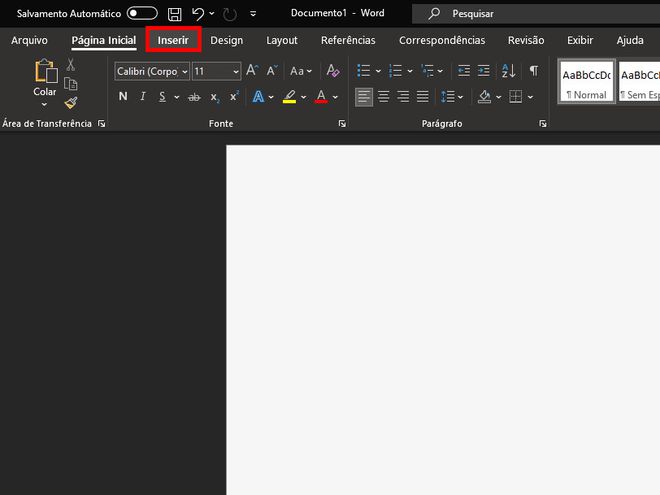Customize the Quick Access Toolbar
The image size is (660, 495).
253,14
